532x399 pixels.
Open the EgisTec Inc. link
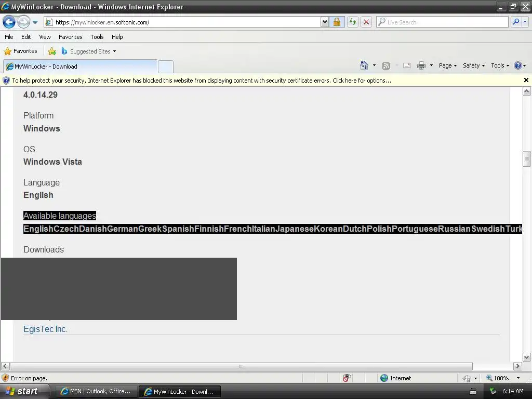coord(46,329)
